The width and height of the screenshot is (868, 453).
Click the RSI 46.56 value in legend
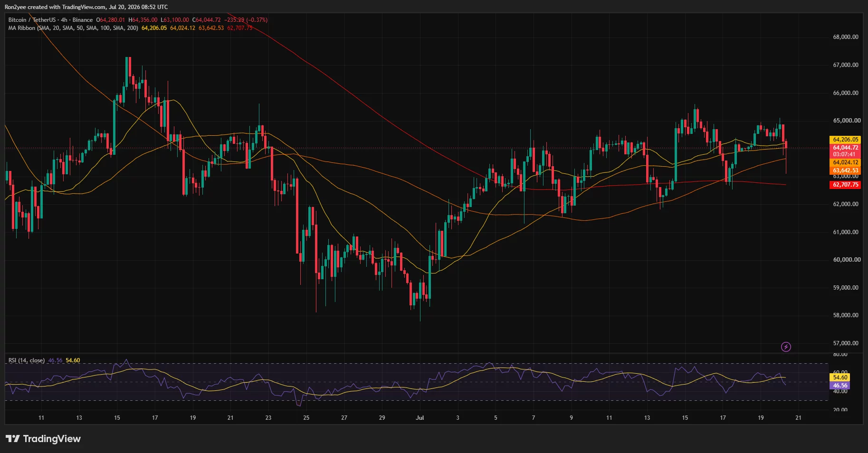coord(56,360)
